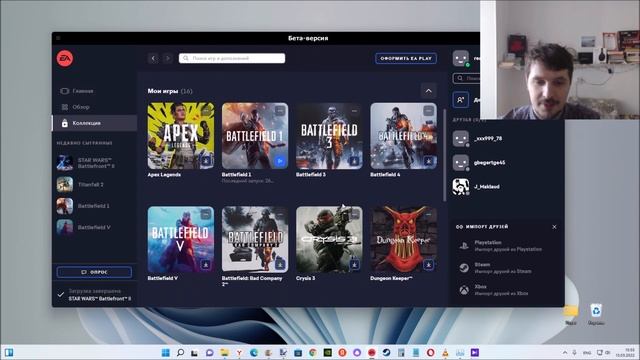Open Steam from the taskbar
Viewport: 640px width, 360px height.
click(386, 352)
